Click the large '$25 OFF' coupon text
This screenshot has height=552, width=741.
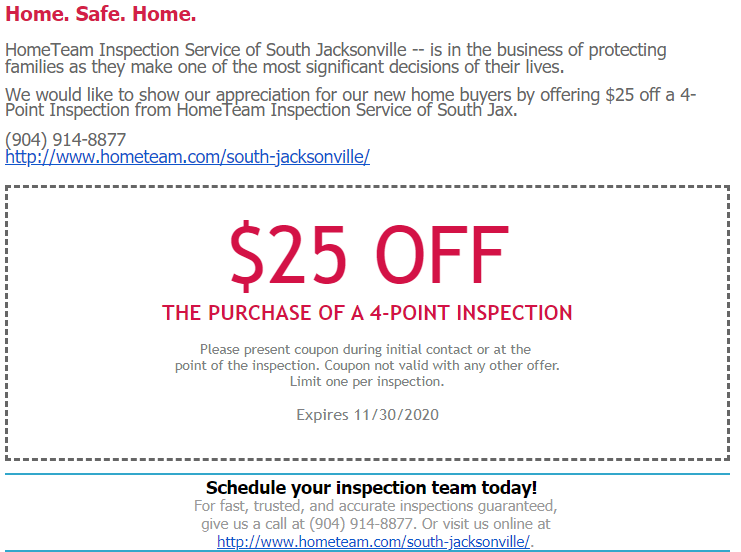click(370, 255)
